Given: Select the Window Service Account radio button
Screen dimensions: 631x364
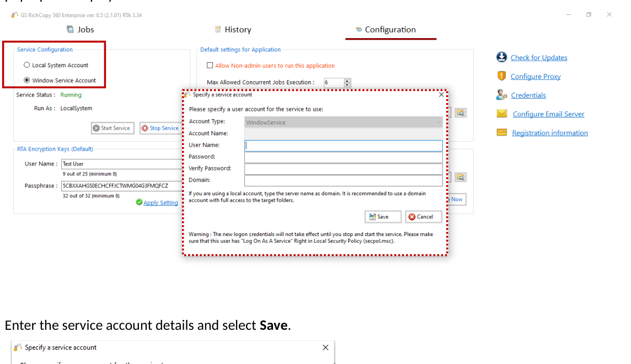Looking at the screenshot, I should pos(26,80).
